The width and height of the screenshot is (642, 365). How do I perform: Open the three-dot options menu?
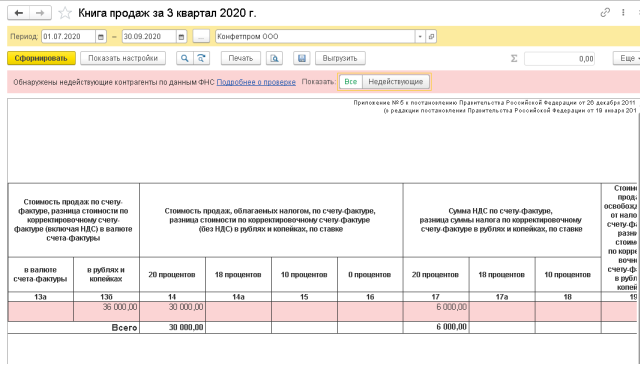(x=623, y=13)
